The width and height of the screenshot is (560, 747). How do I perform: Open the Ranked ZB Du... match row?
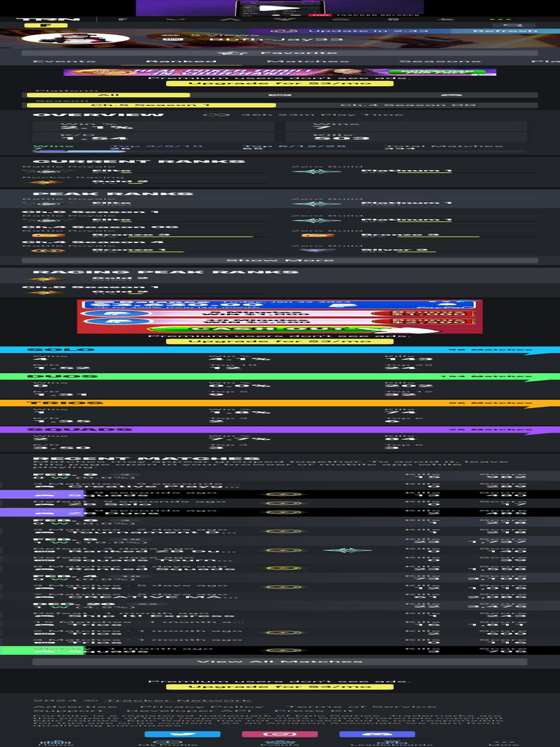point(280,550)
